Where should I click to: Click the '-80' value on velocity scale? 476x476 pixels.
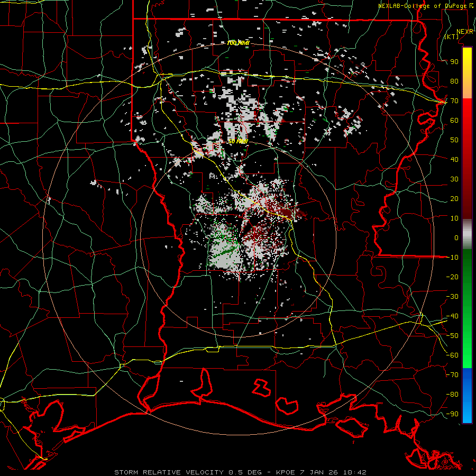click(452, 395)
